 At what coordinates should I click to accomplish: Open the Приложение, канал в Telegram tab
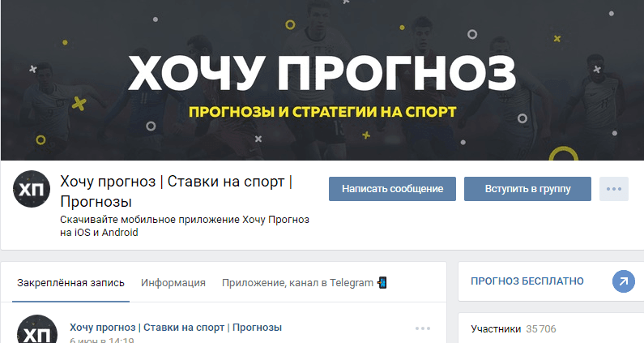pyautogui.click(x=305, y=283)
